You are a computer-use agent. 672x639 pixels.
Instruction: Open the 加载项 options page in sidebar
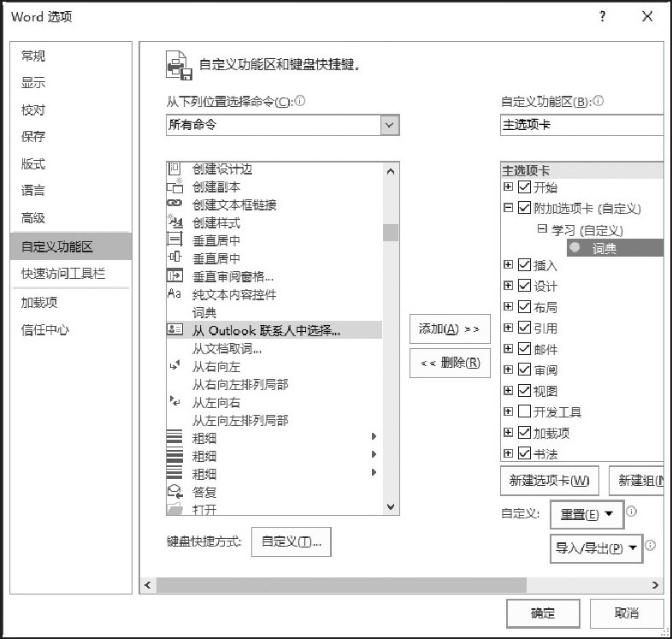[71, 302]
